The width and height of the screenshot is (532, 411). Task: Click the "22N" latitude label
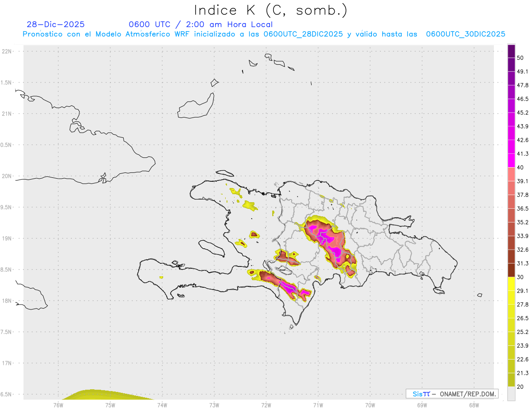tap(7, 51)
